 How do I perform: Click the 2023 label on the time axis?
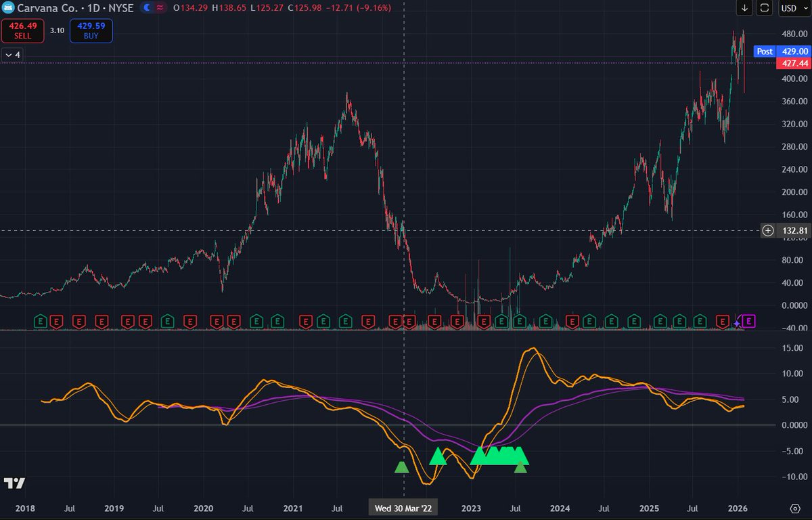pyautogui.click(x=471, y=508)
